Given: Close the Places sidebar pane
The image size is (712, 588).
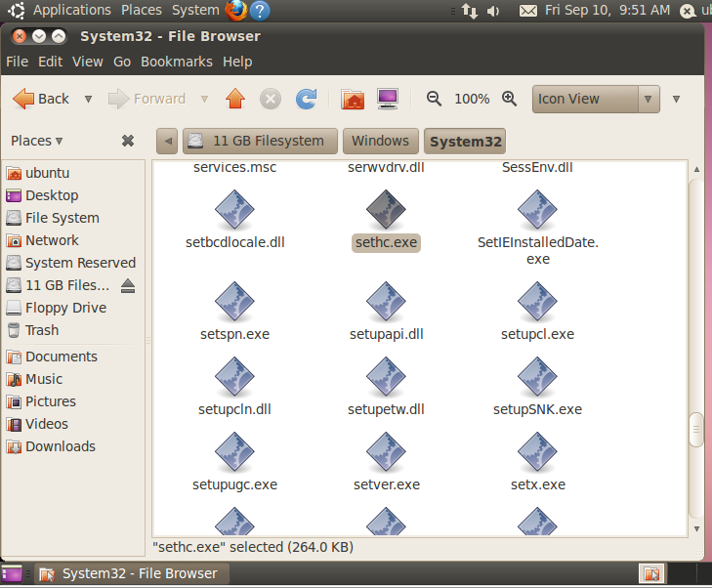Looking at the screenshot, I should click(128, 141).
